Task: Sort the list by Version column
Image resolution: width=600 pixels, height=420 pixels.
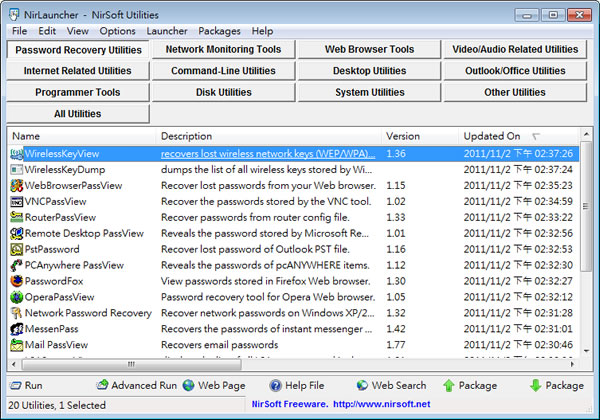Action: click(x=404, y=136)
